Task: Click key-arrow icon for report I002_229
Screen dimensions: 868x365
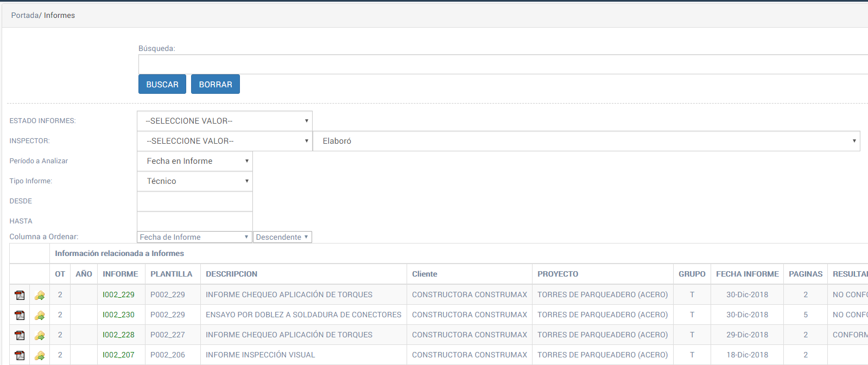Action: tap(40, 295)
